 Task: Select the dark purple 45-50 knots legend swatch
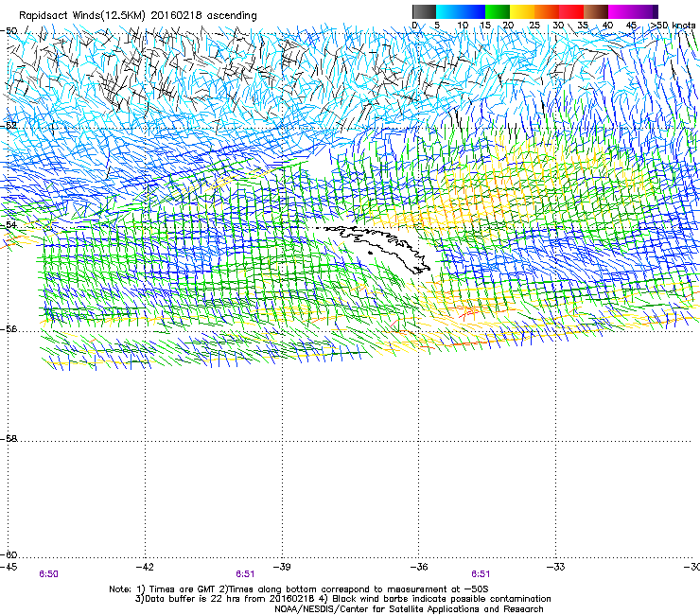pos(645,11)
